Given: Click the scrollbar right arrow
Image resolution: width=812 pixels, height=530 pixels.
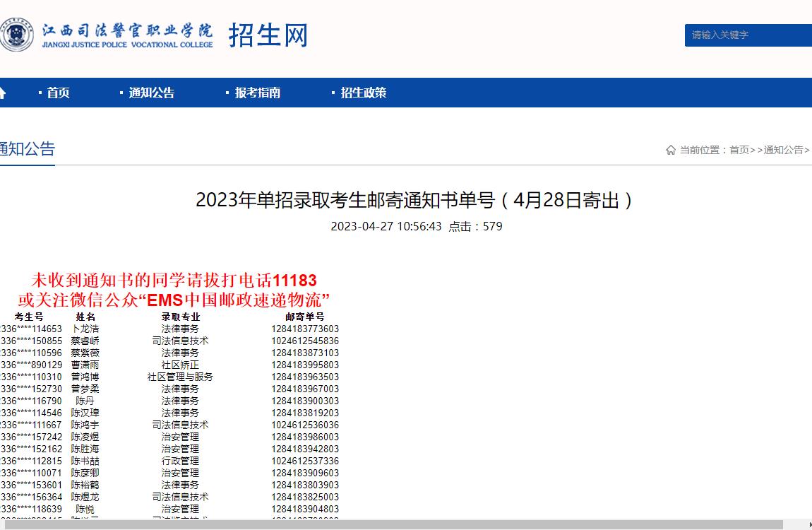Looking at the screenshot, I should [809, 525].
